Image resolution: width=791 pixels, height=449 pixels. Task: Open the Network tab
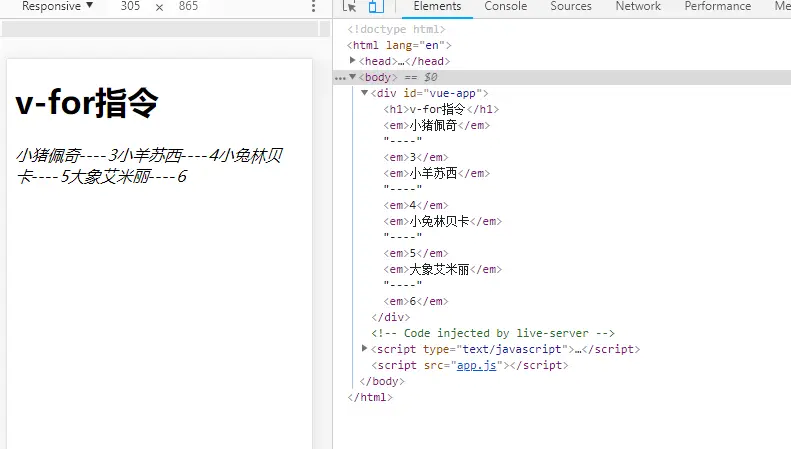coord(638,7)
